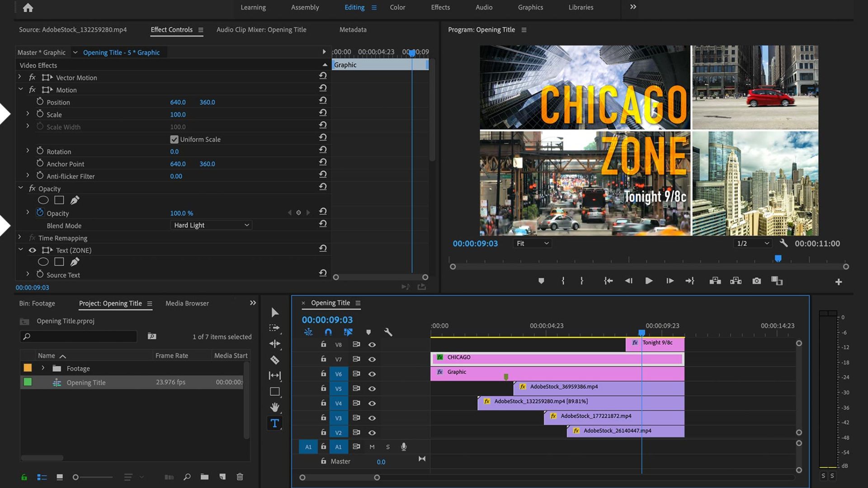Screen dimensions: 868x488
Task: Select the Track Select Forward tool
Action: tap(274, 328)
